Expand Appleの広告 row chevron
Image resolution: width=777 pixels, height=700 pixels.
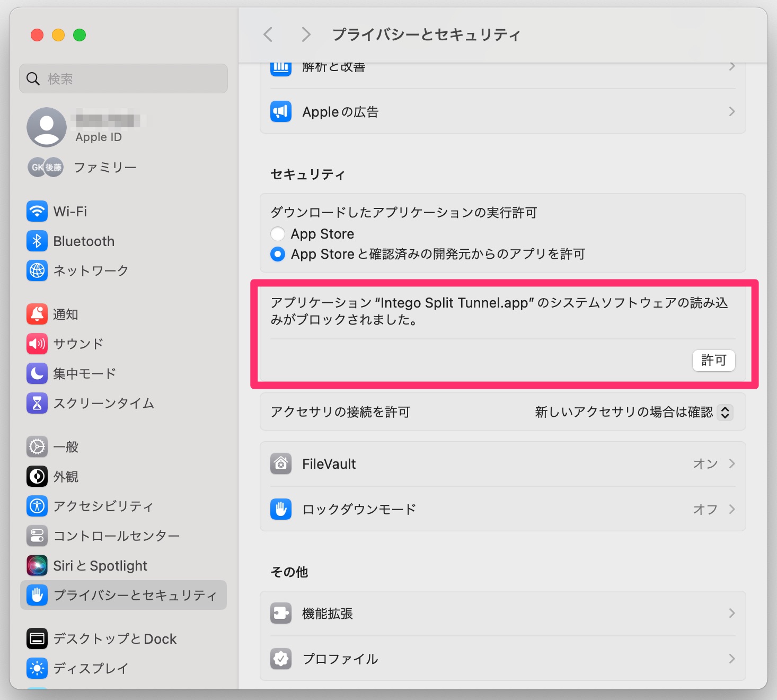[x=732, y=112]
